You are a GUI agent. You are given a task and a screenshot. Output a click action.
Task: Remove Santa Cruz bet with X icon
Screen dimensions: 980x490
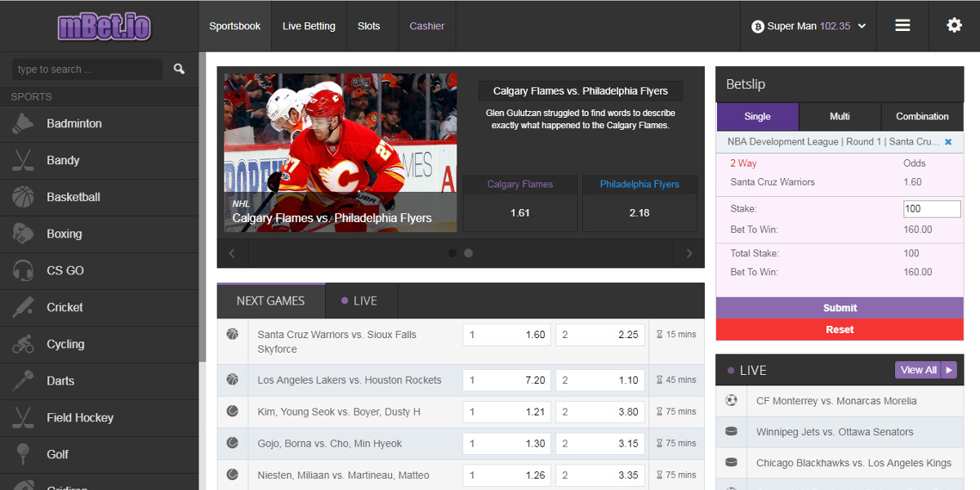948,142
